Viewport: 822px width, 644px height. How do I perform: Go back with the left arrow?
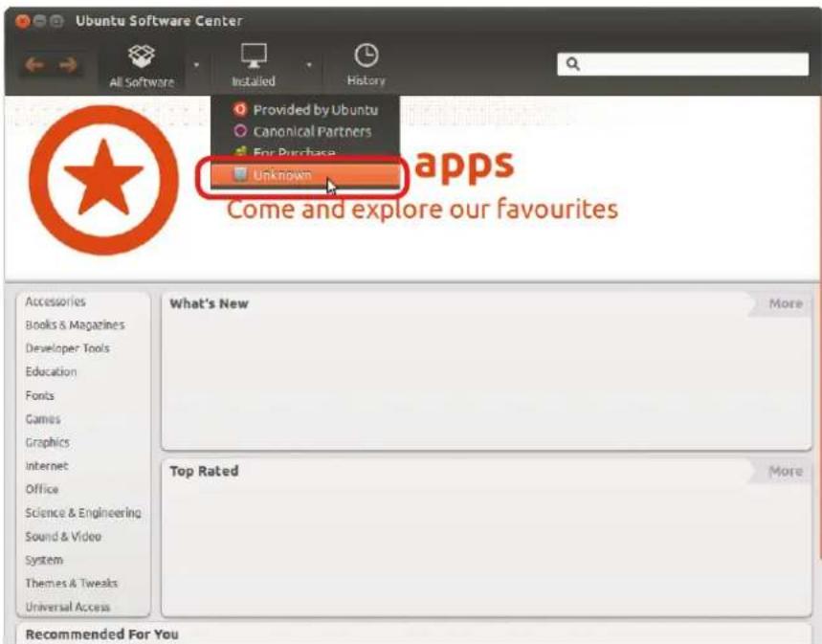[x=34, y=64]
